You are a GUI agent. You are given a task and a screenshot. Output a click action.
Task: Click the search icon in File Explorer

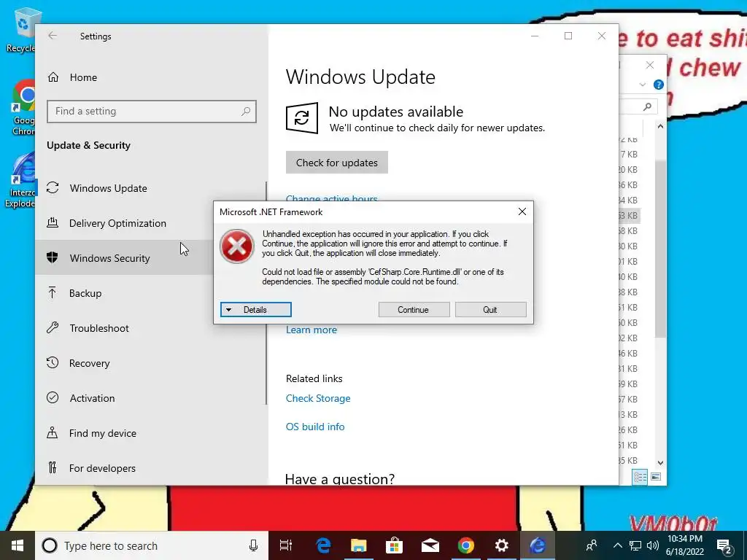pos(647,106)
